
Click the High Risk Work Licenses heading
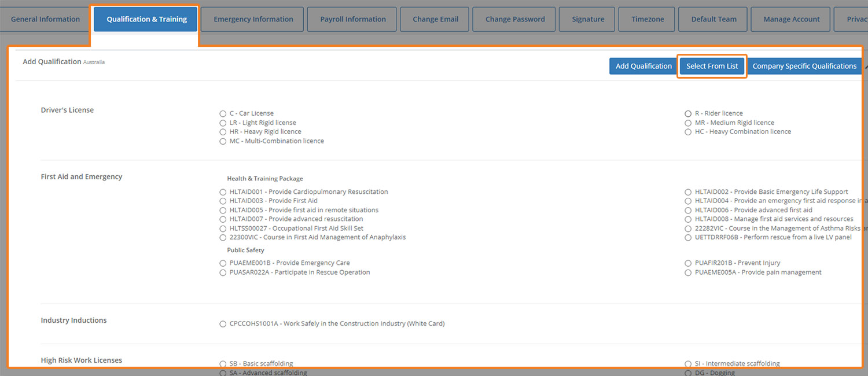(x=82, y=360)
